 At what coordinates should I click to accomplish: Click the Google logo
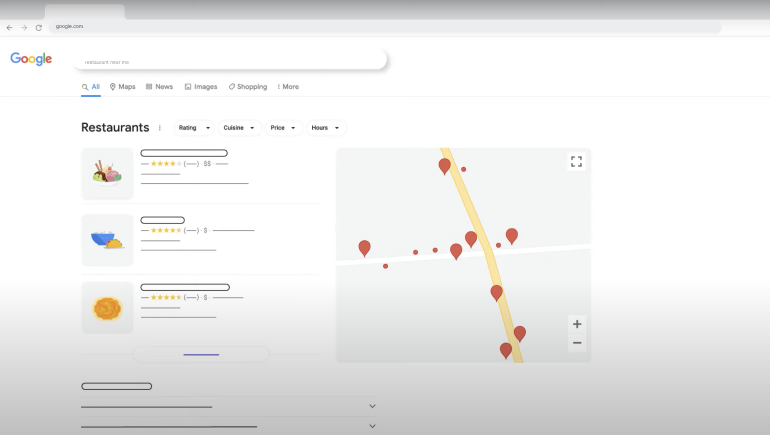31,59
